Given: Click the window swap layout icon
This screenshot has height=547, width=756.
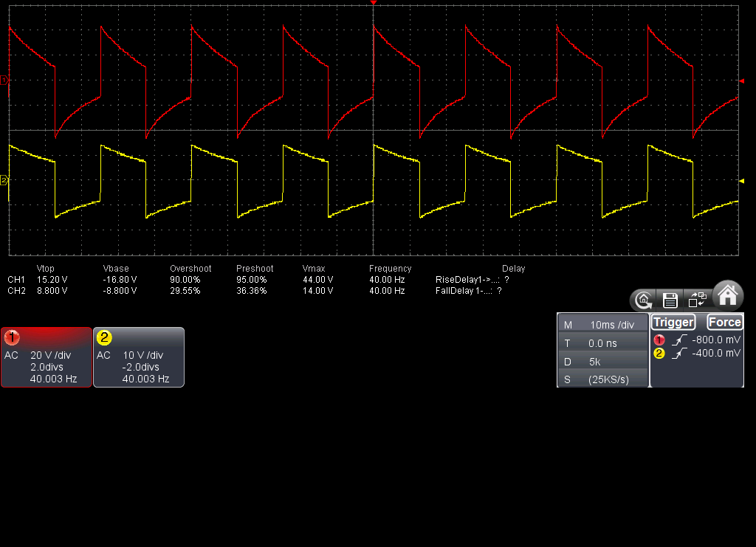Looking at the screenshot, I should tap(697, 300).
